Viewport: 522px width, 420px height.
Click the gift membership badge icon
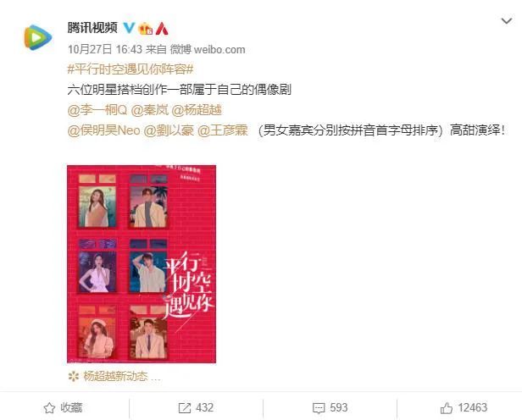pyautogui.click(x=146, y=28)
